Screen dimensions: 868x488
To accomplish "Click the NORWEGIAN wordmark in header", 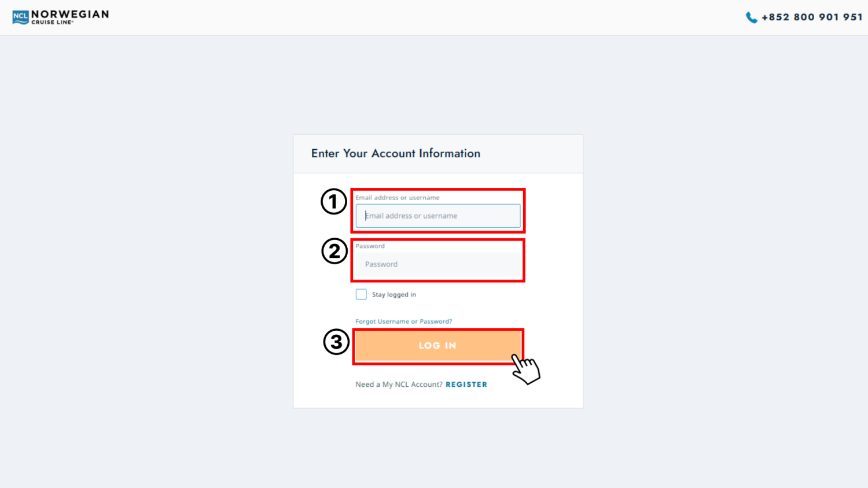I will [70, 14].
